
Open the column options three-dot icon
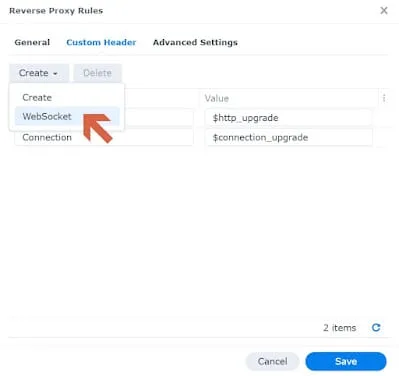[384, 98]
